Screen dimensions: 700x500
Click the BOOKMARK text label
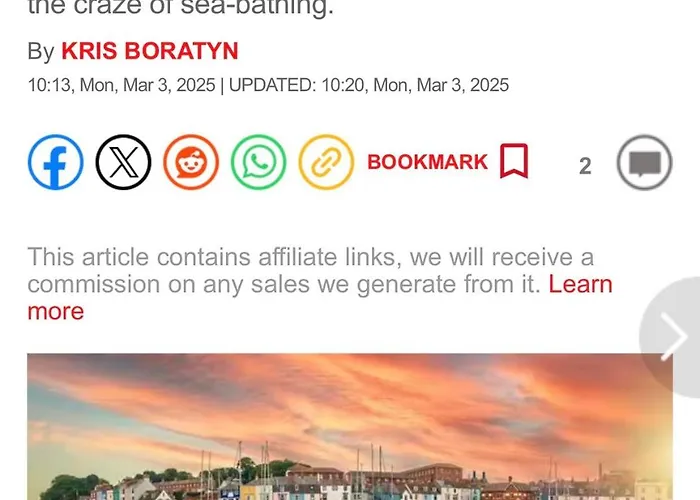(427, 162)
